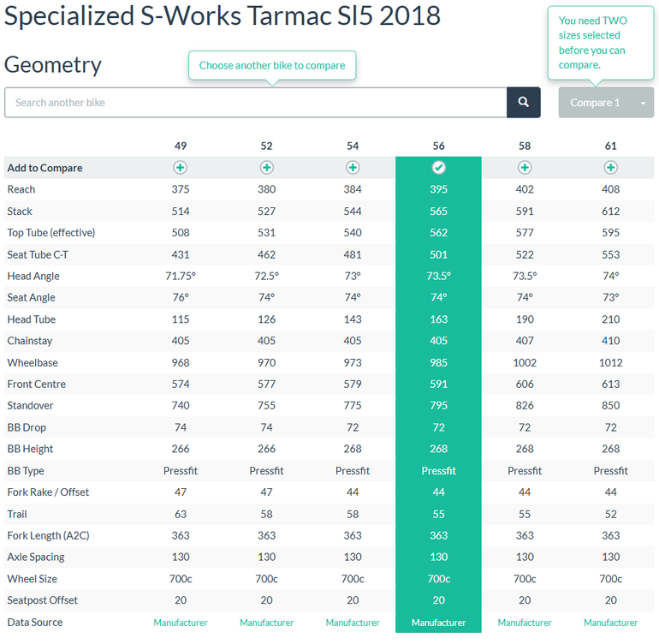Click the You need TWO sizes tooltip

point(601,43)
